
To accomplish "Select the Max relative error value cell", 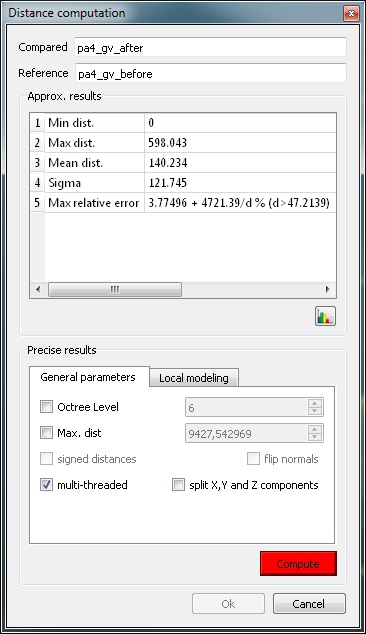I will click(x=240, y=203).
